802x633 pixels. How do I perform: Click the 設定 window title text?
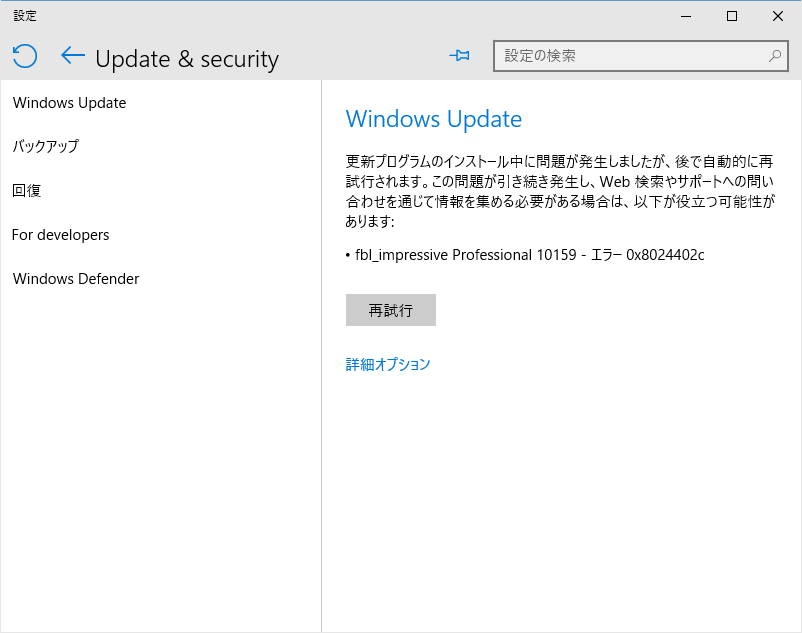click(25, 16)
